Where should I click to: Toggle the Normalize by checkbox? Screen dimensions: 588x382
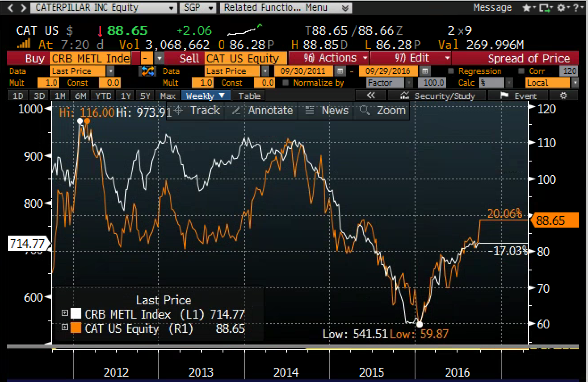click(x=286, y=83)
